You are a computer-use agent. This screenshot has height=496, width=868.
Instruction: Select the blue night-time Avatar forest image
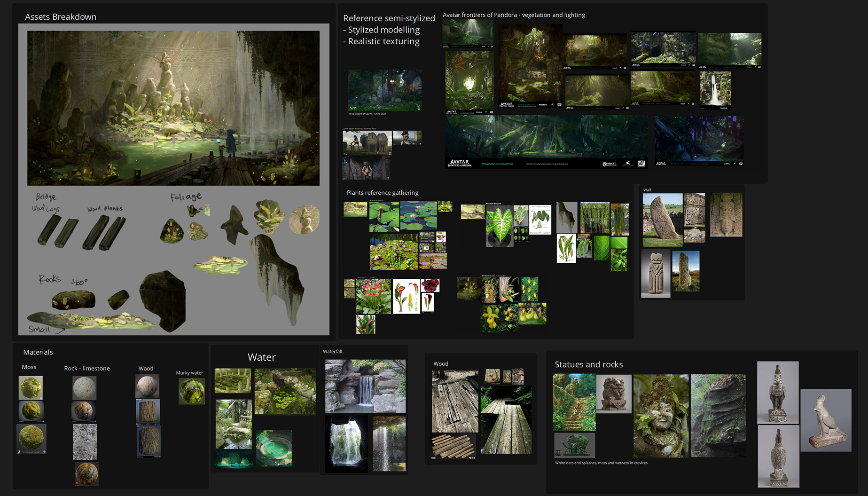699,141
